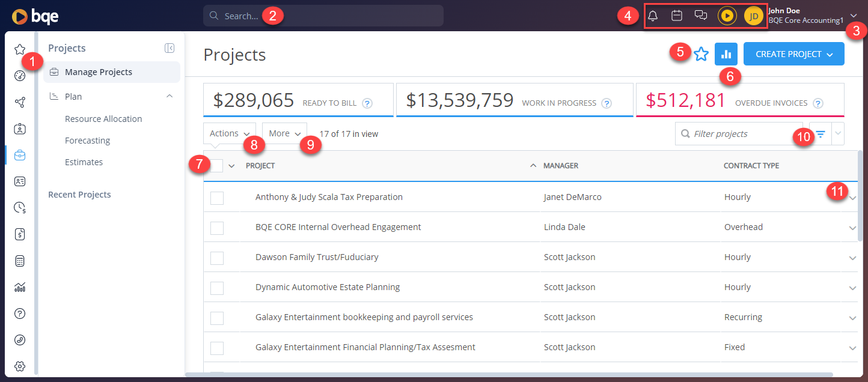Check the BQE CORE Internal Overhead Engagement row
Image resolution: width=868 pixels, height=382 pixels.
coord(217,228)
